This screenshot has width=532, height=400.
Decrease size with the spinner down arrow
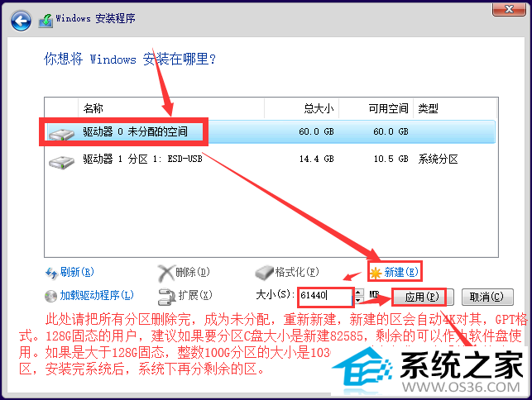point(358,300)
